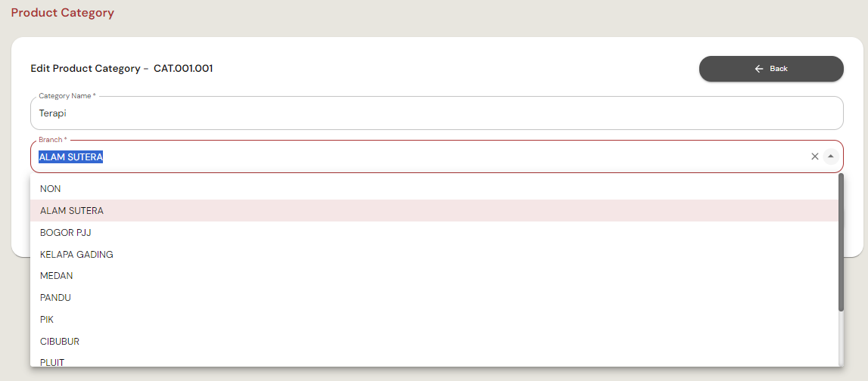Image resolution: width=868 pixels, height=381 pixels.
Task: Select the PLUIT option
Action: 52,362
